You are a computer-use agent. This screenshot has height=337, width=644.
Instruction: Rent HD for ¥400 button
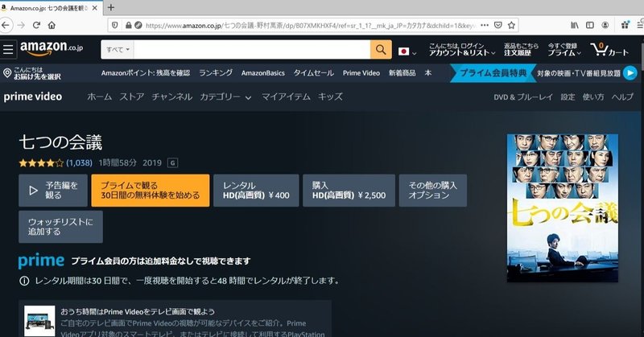pos(256,191)
